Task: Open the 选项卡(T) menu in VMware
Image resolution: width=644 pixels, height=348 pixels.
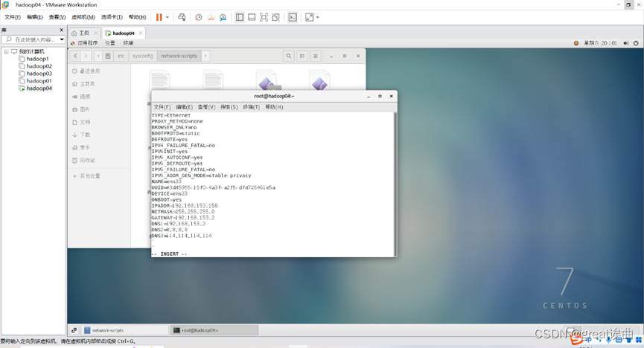Action: tap(112, 17)
